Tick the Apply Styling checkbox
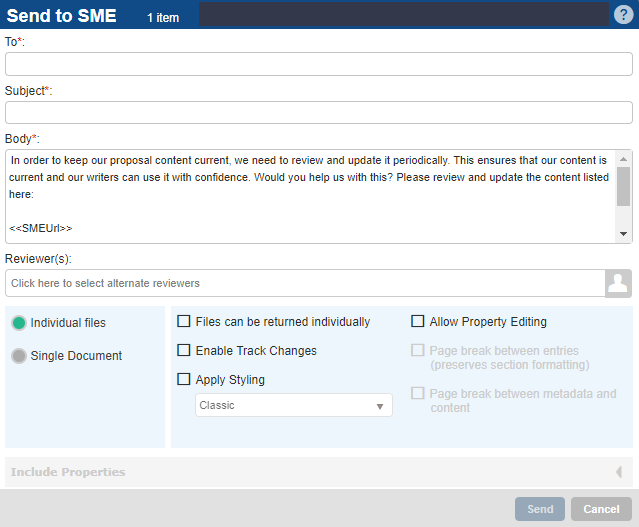 click(x=183, y=379)
